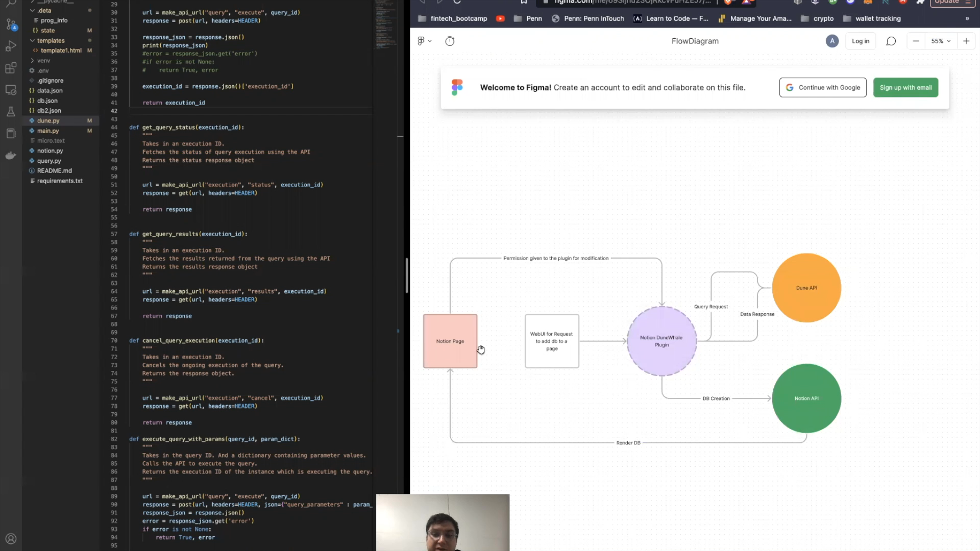The height and width of the screenshot is (551, 980).
Task: Open template1.html file
Action: 61,51
